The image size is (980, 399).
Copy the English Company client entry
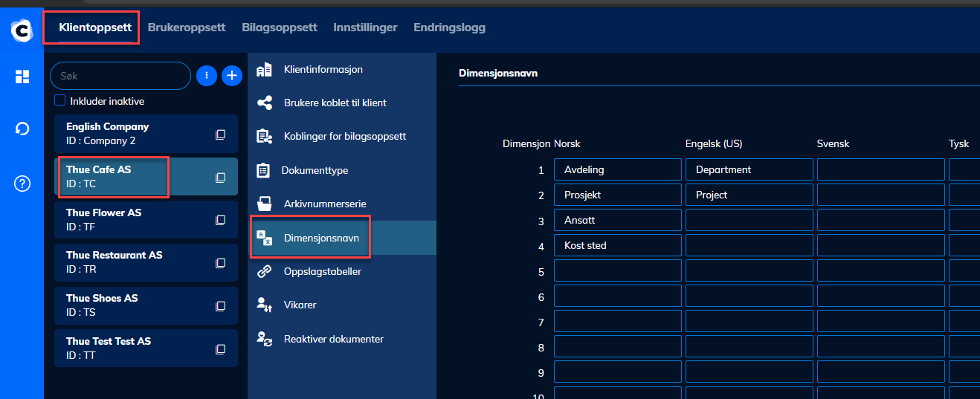[x=220, y=134]
